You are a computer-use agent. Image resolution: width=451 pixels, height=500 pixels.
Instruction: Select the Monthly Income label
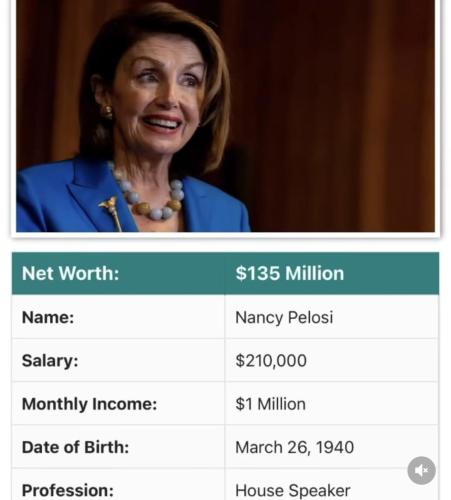pyautogui.click(x=89, y=404)
